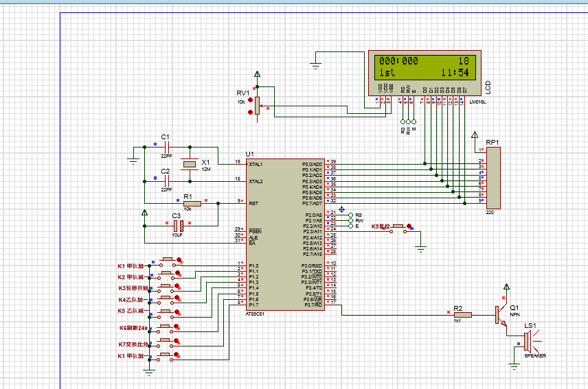The width and height of the screenshot is (588, 389).
Task: Click the K6 button text label
Action: [x=133, y=328]
